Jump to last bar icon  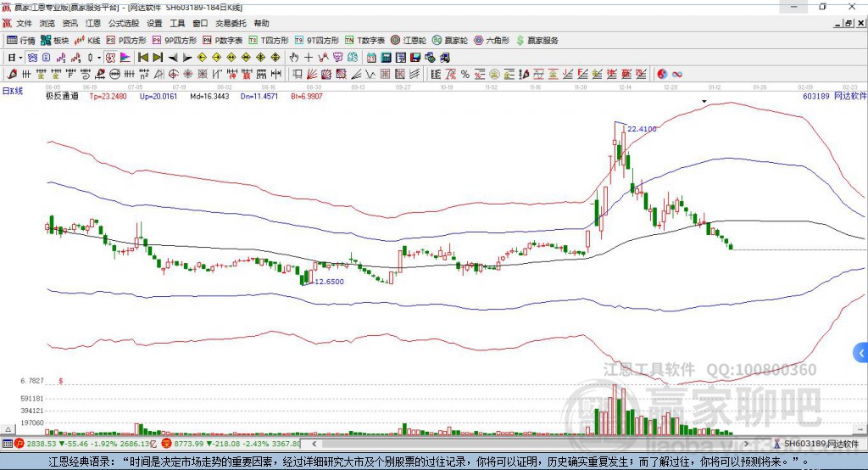click(158, 58)
